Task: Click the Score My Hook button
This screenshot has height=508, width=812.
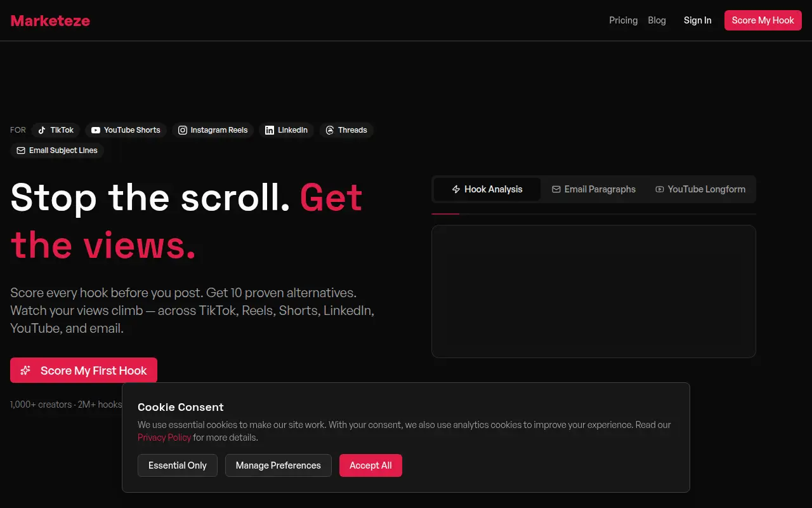Action: [763, 20]
